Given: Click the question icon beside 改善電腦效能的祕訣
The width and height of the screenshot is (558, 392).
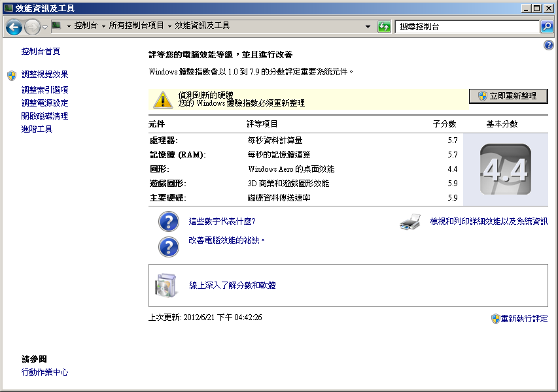Looking at the screenshot, I should pos(168,247).
